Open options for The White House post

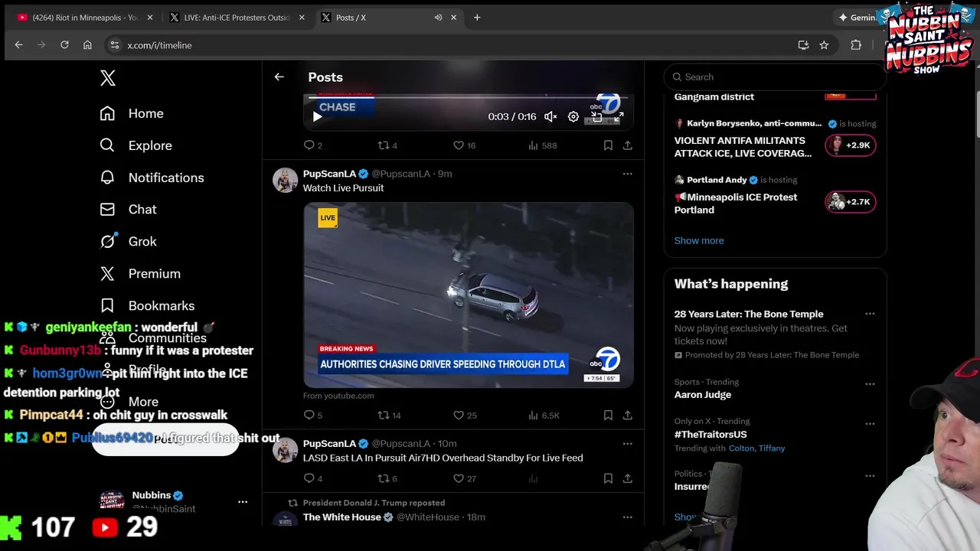click(628, 517)
